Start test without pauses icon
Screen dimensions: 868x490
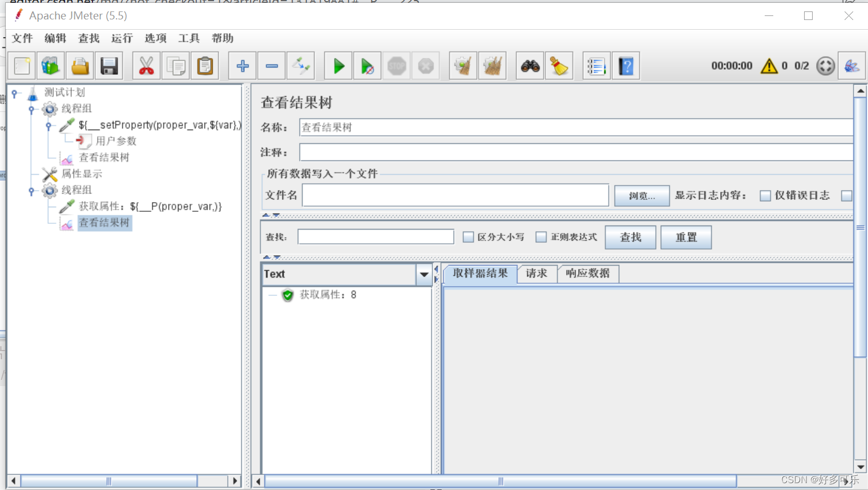[368, 66]
